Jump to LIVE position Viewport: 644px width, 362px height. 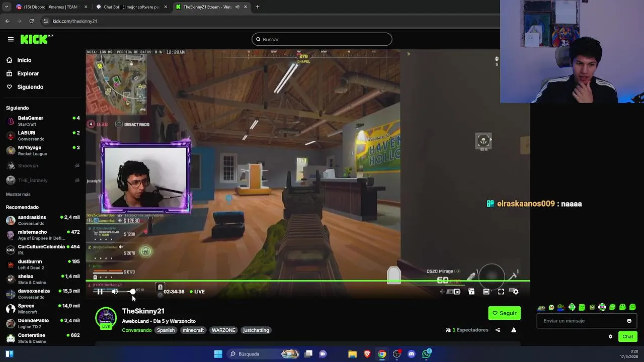197,292
